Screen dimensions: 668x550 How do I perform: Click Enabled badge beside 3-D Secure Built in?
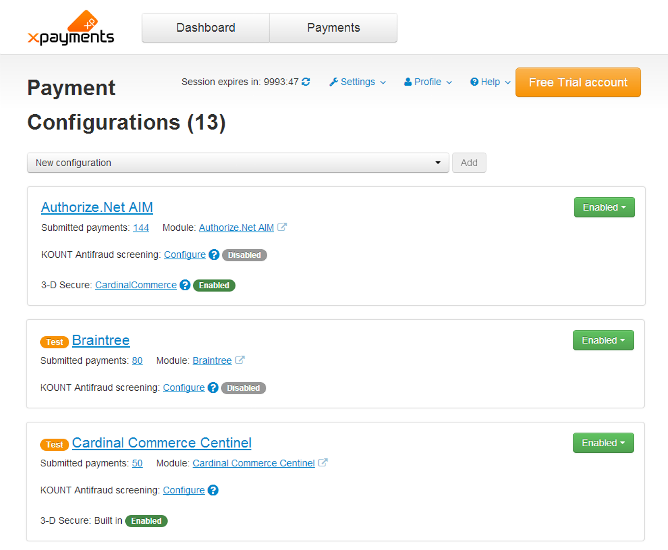pyautogui.click(x=147, y=521)
